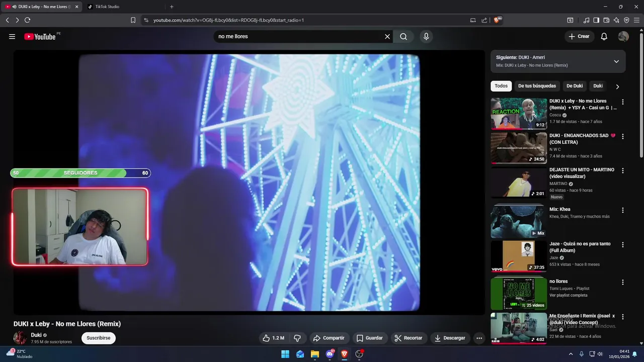This screenshot has height=362, width=644.
Task: Open options for 'Mix: Khea'
Action: [x=623, y=210]
